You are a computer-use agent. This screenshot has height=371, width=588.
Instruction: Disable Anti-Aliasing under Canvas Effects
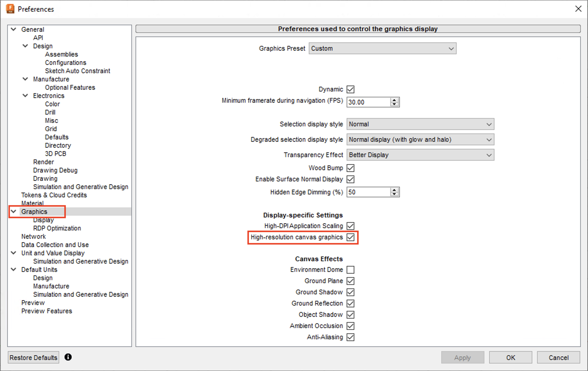[x=350, y=337]
